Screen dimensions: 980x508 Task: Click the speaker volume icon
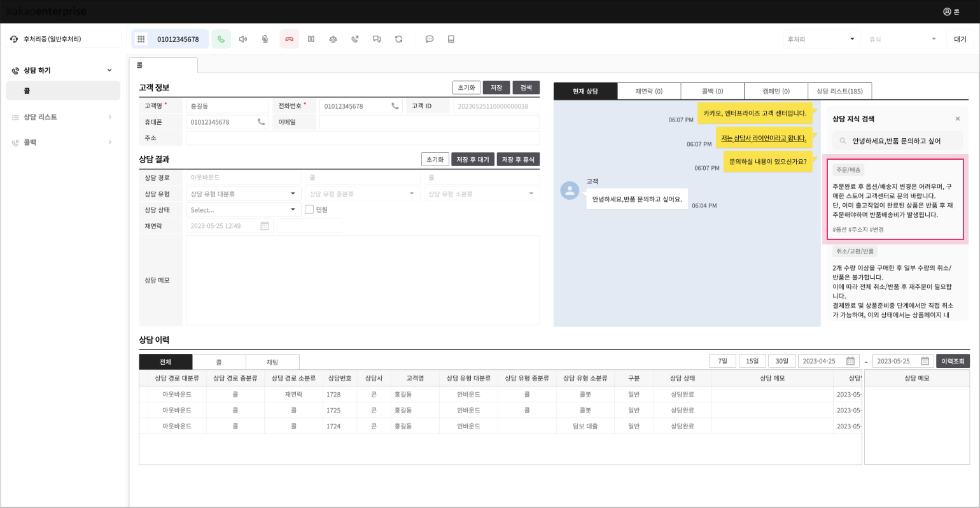coord(243,39)
